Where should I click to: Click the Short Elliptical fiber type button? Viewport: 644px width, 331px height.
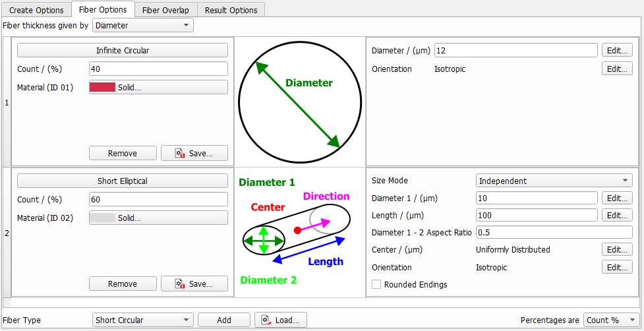(123, 181)
